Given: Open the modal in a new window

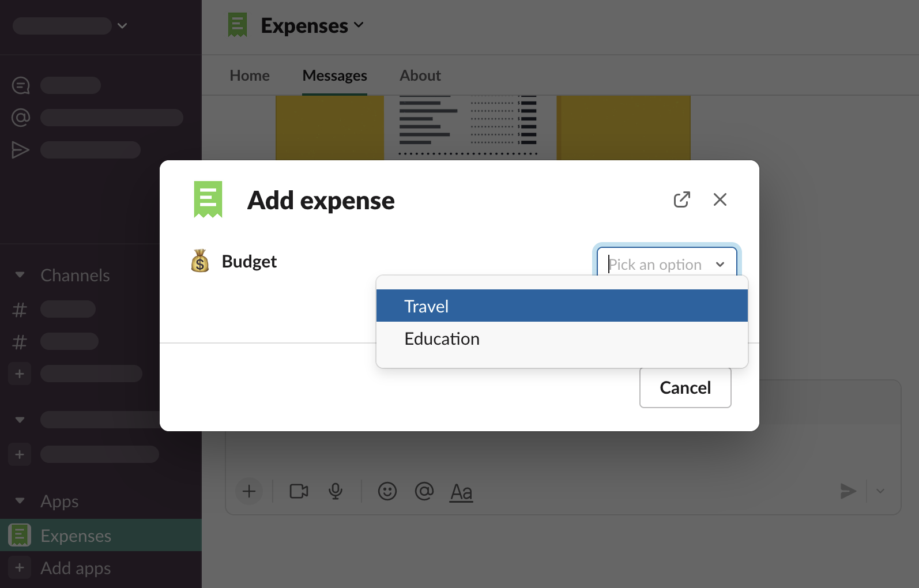Looking at the screenshot, I should [681, 199].
